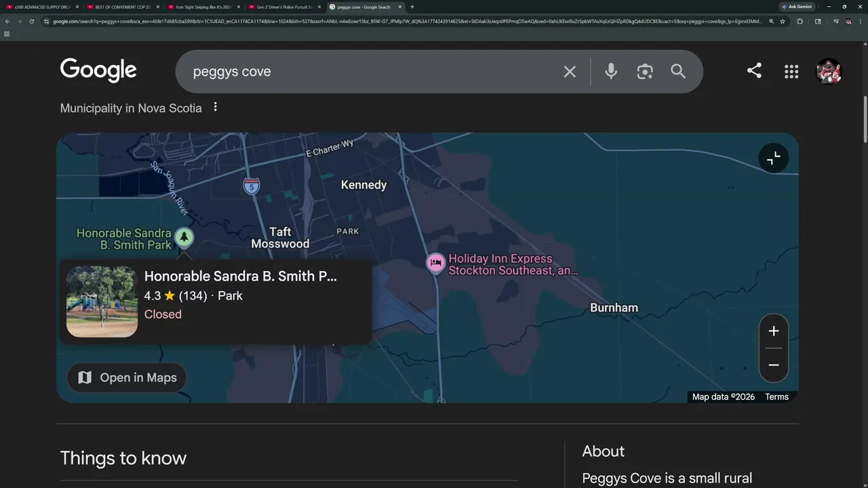Click the Taft Mosswood map label
Screen dimensions: 868x488
click(x=280, y=238)
